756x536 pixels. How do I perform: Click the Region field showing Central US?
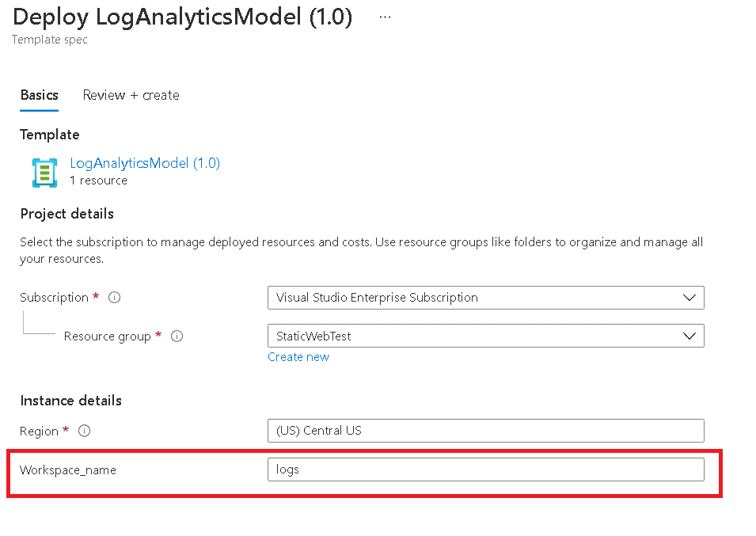(x=485, y=431)
